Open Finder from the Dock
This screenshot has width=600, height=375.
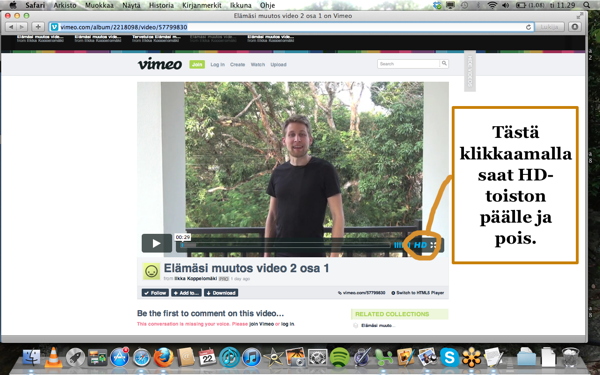click(32, 357)
